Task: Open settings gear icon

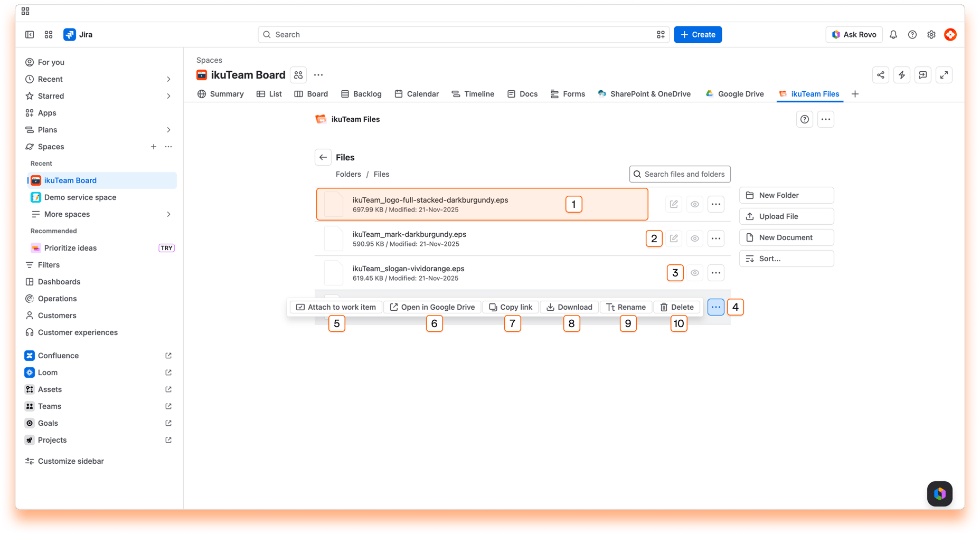Action: click(x=931, y=34)
